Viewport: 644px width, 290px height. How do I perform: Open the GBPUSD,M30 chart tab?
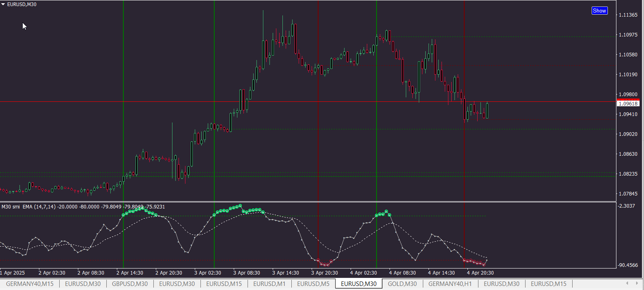point(130,284)
